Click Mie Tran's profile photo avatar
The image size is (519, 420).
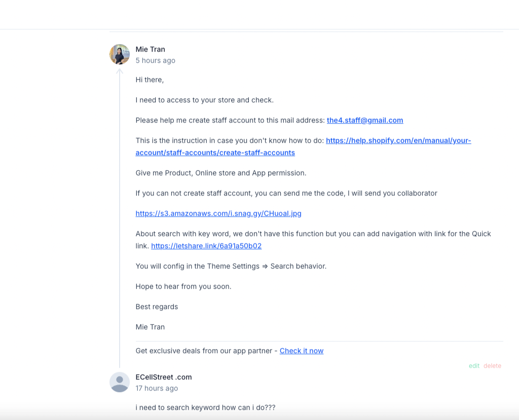(120, 54)
